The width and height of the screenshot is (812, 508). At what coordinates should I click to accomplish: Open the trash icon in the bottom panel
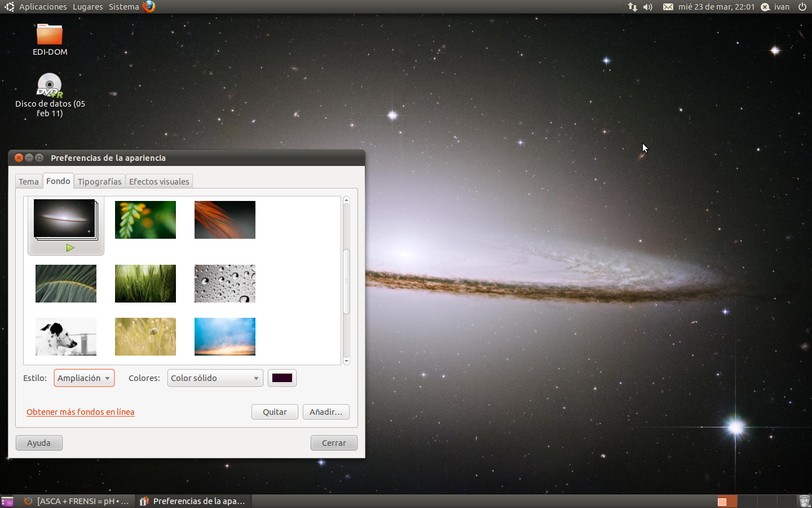[804, 501]
